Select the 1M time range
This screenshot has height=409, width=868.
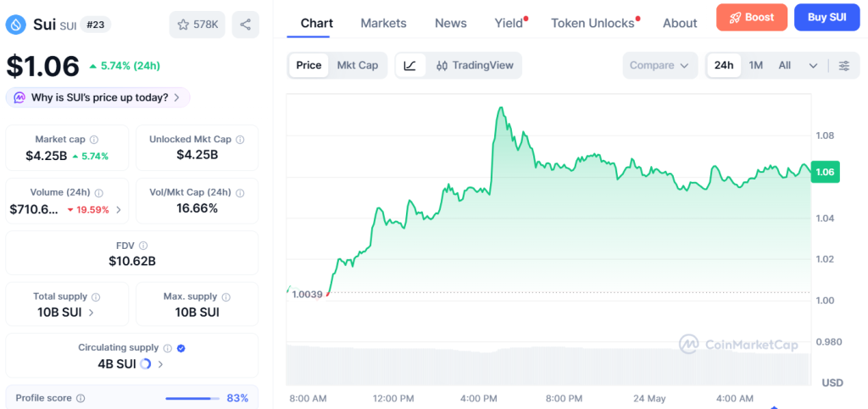755,65
